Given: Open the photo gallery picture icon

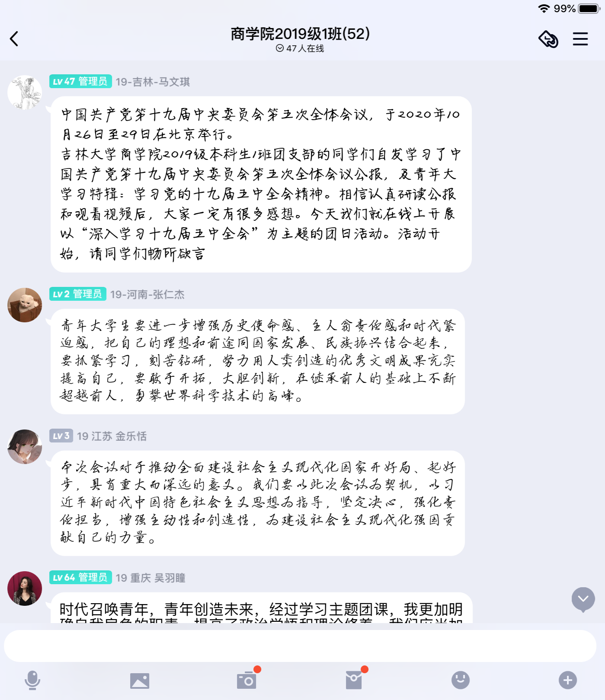Looking at the screenshot, I should pos(140,681).
